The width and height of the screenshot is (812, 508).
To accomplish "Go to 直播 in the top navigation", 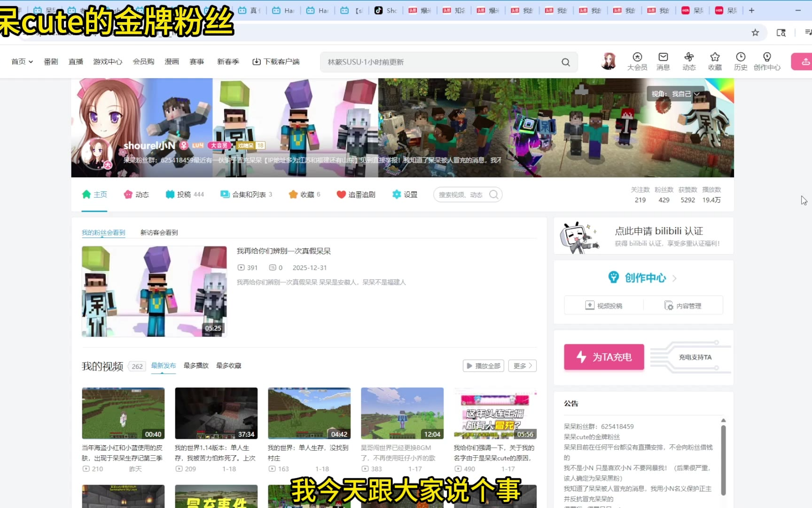I will pos(76,62).
